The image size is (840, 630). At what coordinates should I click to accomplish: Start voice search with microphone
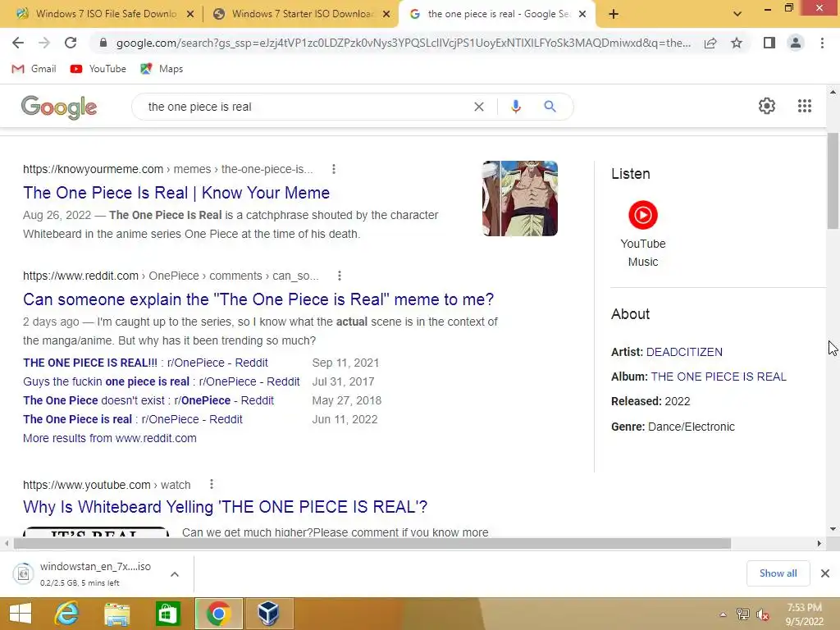tap(516, 107)
